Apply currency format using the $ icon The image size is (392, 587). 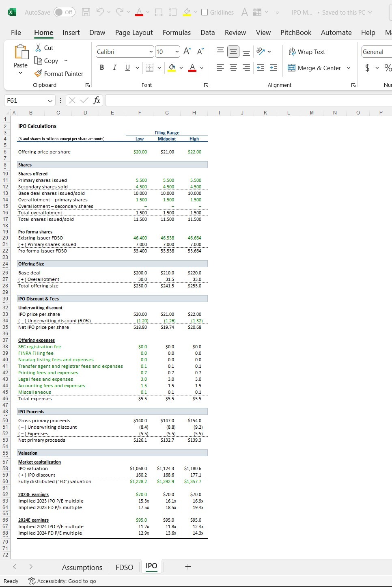[366, 68]
